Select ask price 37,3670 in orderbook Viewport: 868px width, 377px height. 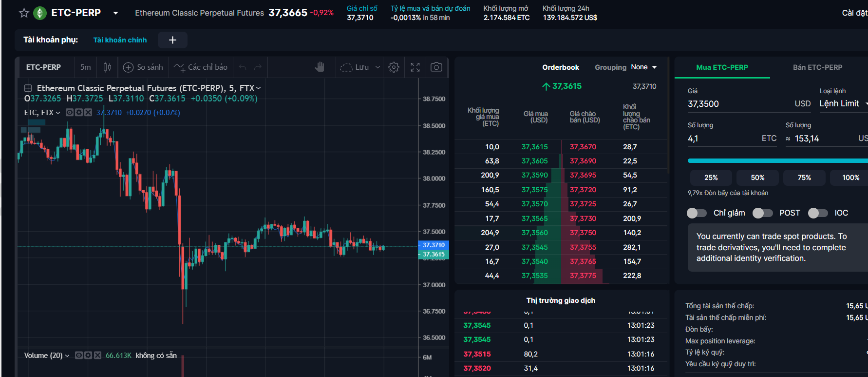click(583, 147)
